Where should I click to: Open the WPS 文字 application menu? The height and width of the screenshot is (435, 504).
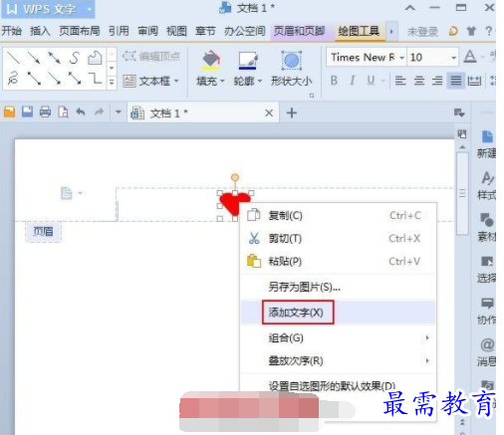(48, 9)
